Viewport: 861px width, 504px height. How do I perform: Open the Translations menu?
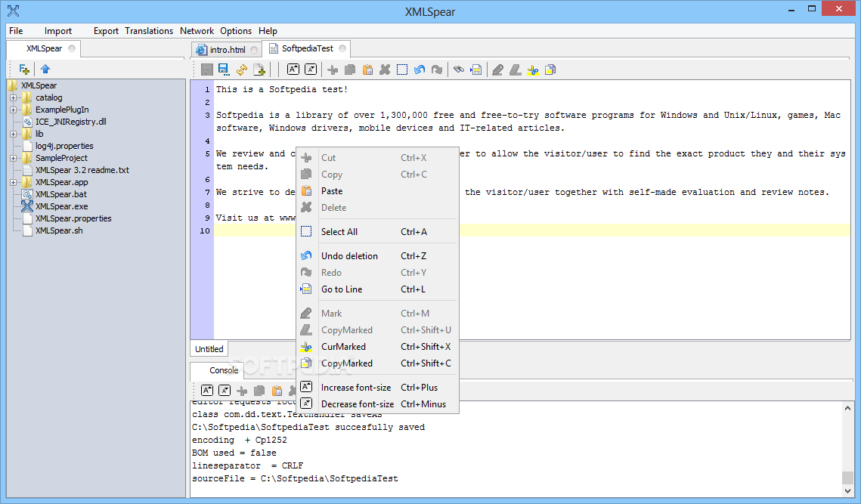149,31
